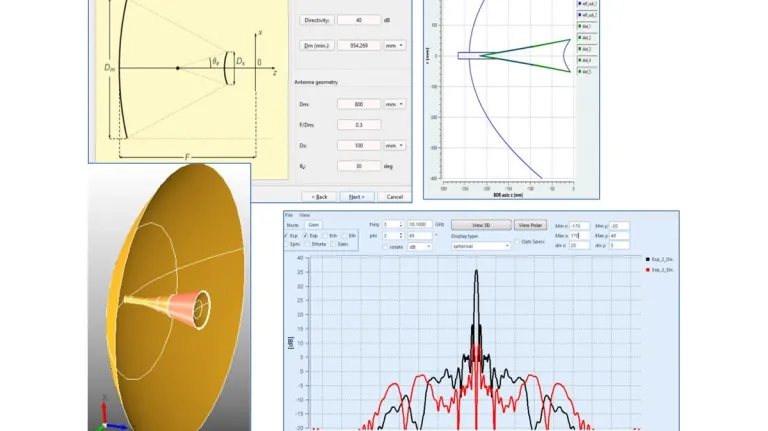Click the F/Dm 0.3 field

coord(359,125)
